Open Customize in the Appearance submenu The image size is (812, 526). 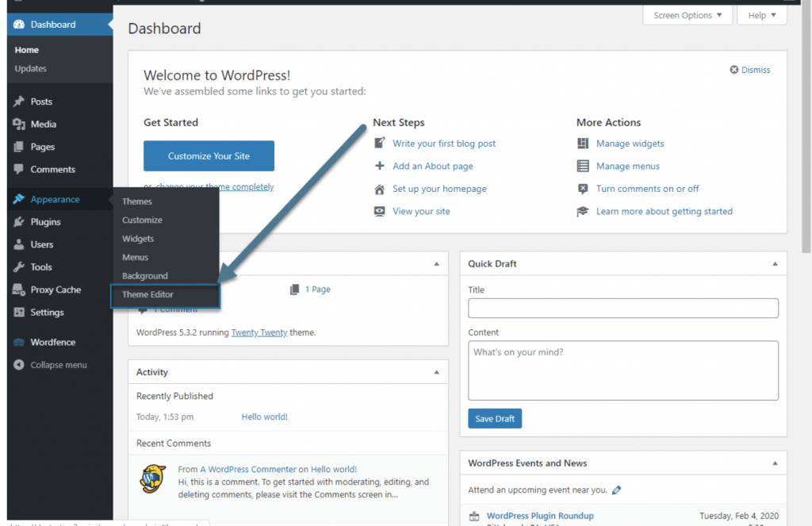tap(142, 220)
